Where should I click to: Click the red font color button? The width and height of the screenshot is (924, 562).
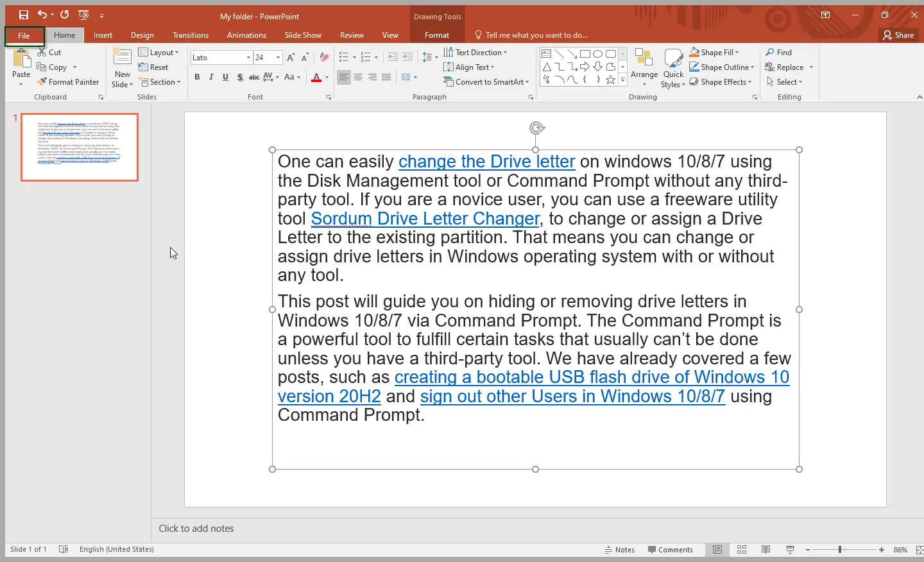tap(316, 78)
